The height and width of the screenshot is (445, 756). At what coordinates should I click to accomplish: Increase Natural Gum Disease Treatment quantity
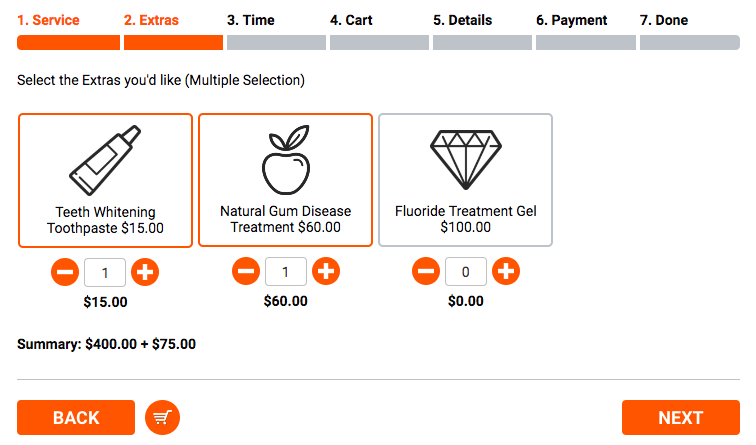tap(326, 271)
